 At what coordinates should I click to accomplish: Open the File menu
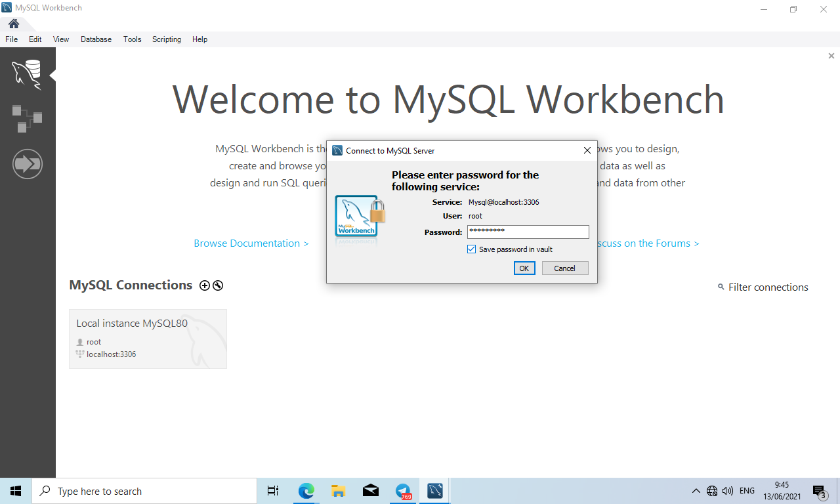12,39
